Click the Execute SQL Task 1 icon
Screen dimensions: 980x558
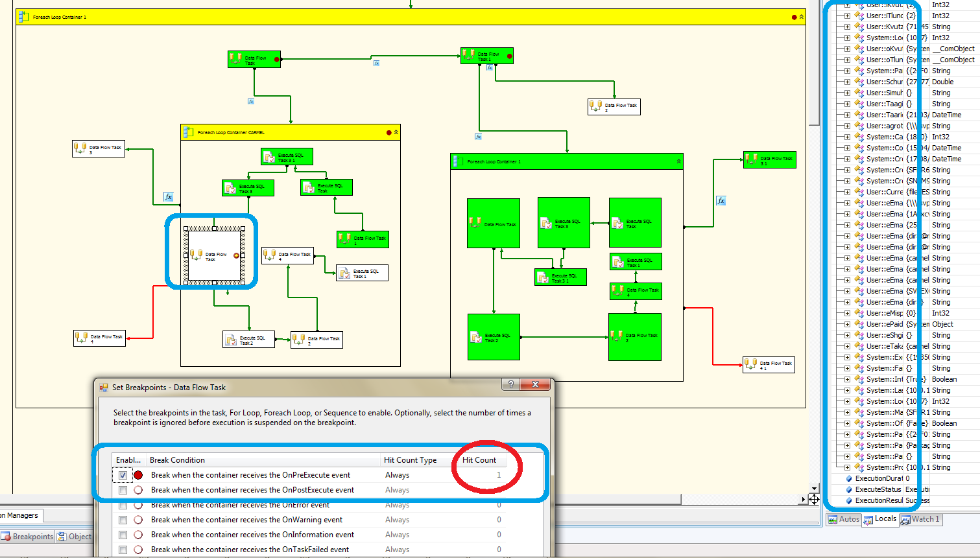click(362, 272)
